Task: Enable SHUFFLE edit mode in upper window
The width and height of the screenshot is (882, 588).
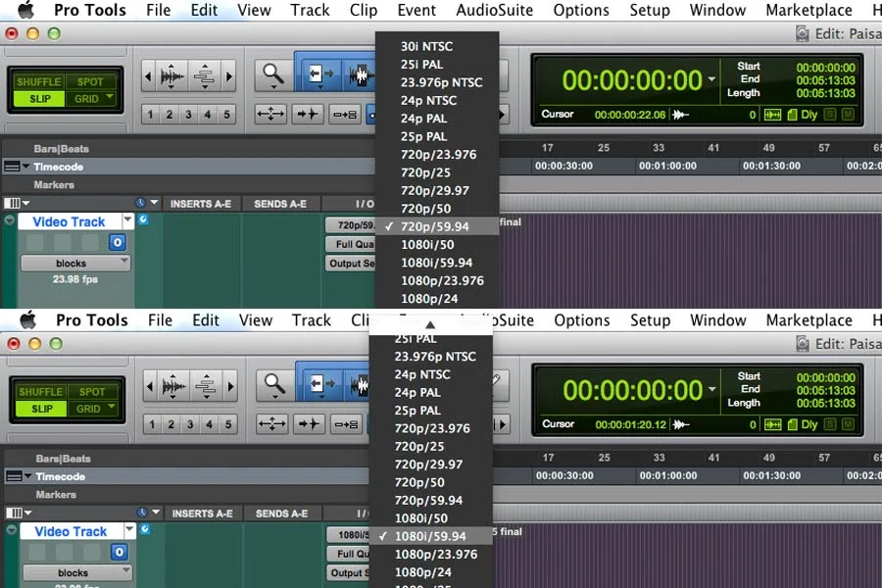Action: tap(38, 81)
